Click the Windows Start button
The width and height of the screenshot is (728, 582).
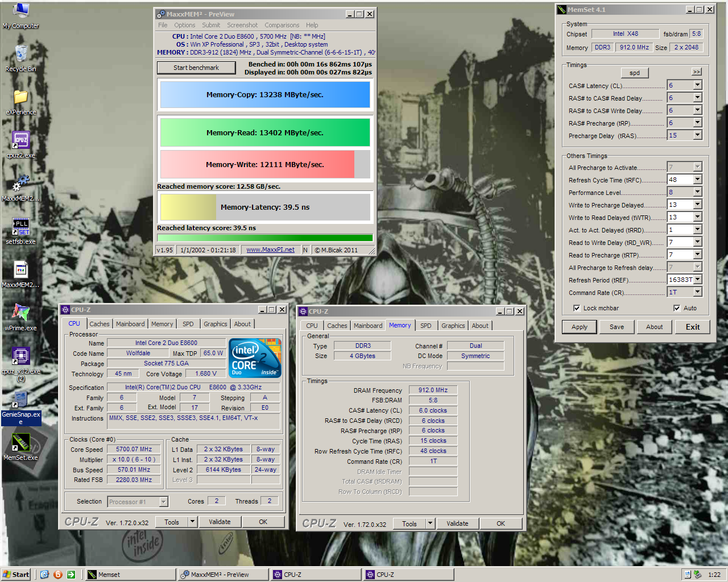pyautogui.click(x=16, y=575)
